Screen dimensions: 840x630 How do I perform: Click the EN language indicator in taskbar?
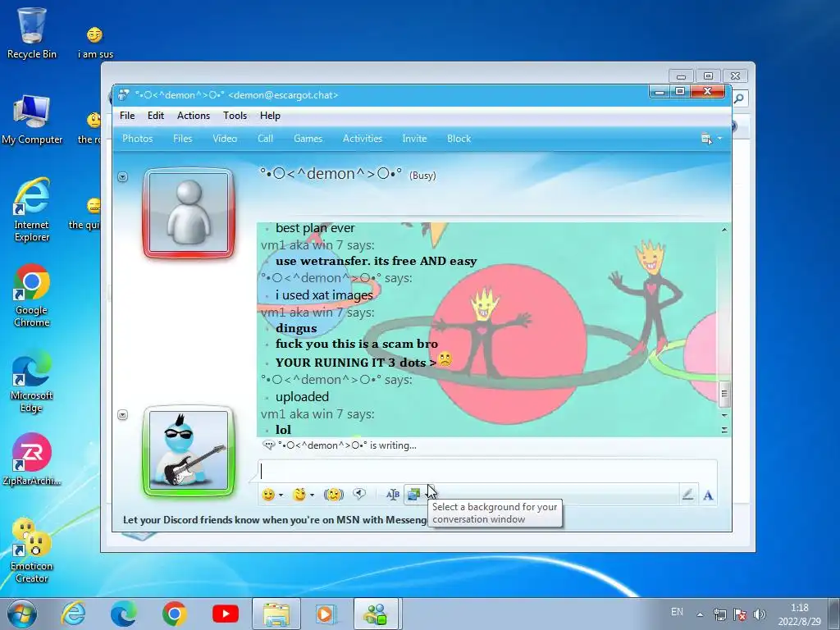tap(677, 612)
